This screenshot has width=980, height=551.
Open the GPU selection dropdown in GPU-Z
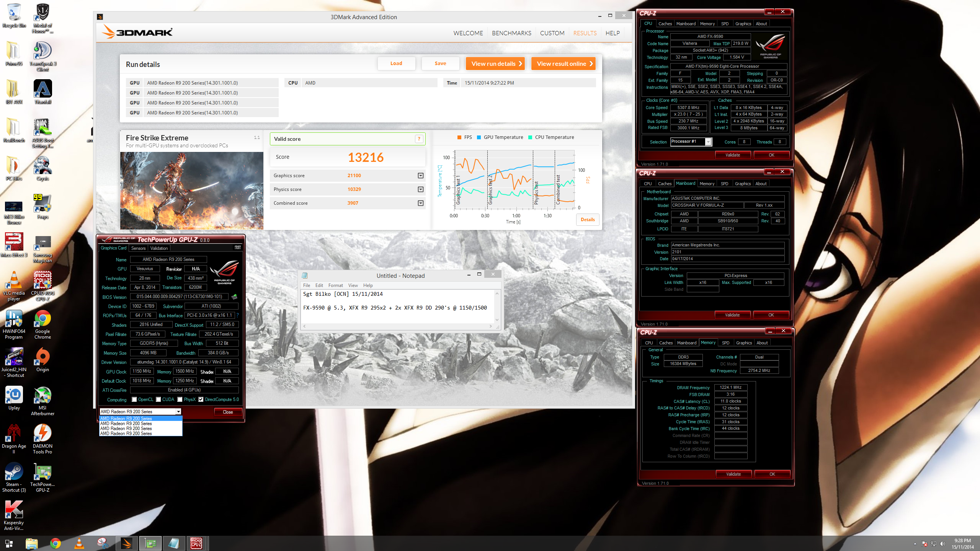tap(178, 412)
